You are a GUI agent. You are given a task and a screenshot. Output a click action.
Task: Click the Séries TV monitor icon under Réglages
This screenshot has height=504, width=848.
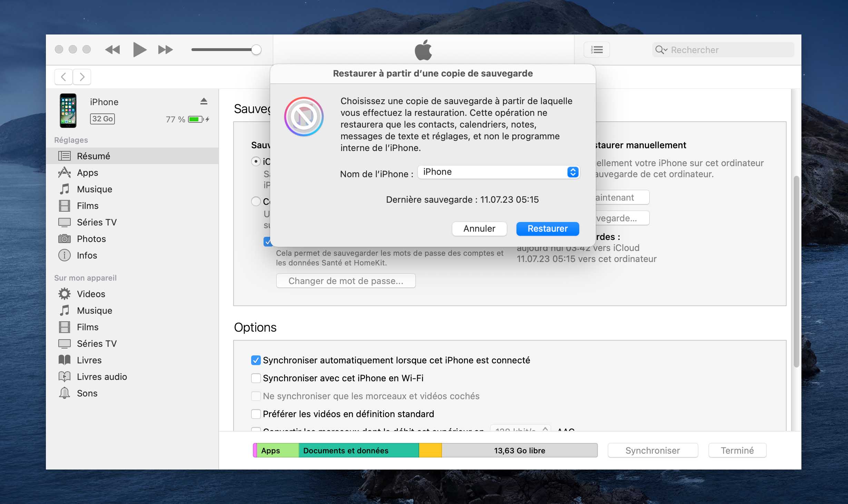click(65, 222)
